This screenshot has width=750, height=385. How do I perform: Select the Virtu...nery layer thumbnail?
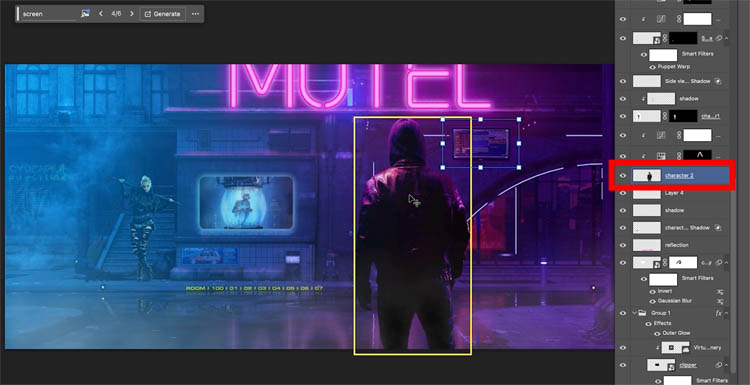pyautogui.click(x=675, y=348)
